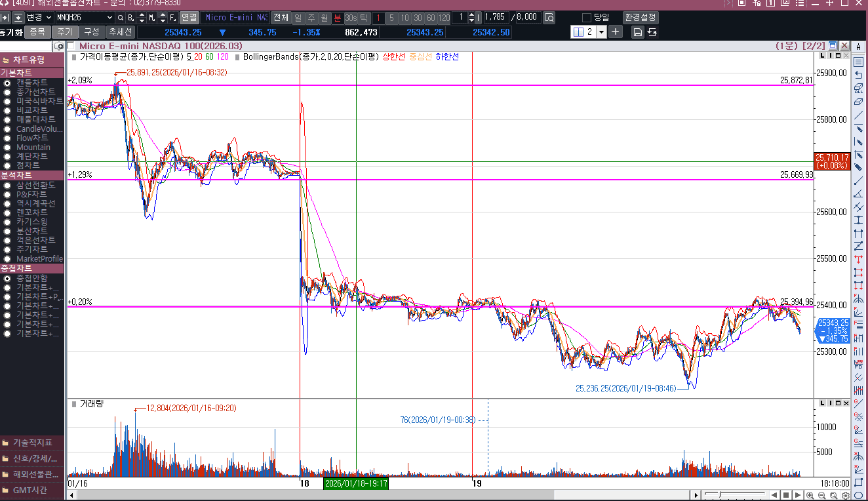
Task: Click the 환경설정 button
Action: pyautogui.click(x=640, y=17)
